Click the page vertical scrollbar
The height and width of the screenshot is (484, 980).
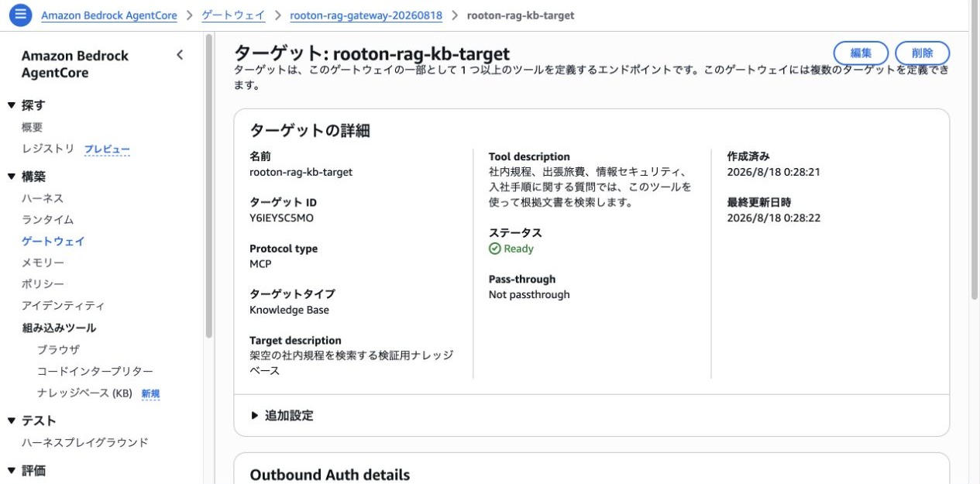[975, 151]
